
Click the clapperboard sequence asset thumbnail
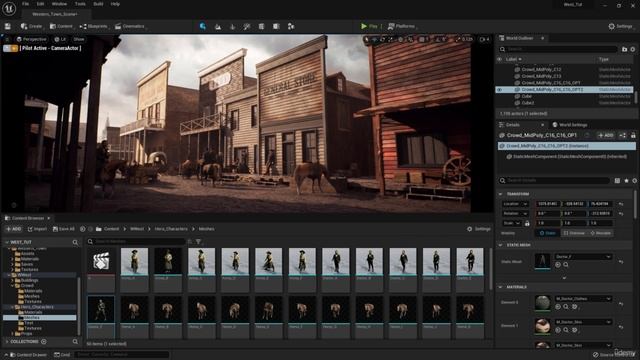[101, 262]
